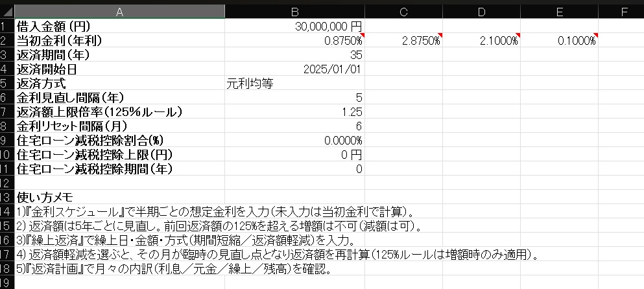Viewport: 644px width, 289px height.
Task: Select the 0 円 deduction limit cell
Action: [294, 154]
